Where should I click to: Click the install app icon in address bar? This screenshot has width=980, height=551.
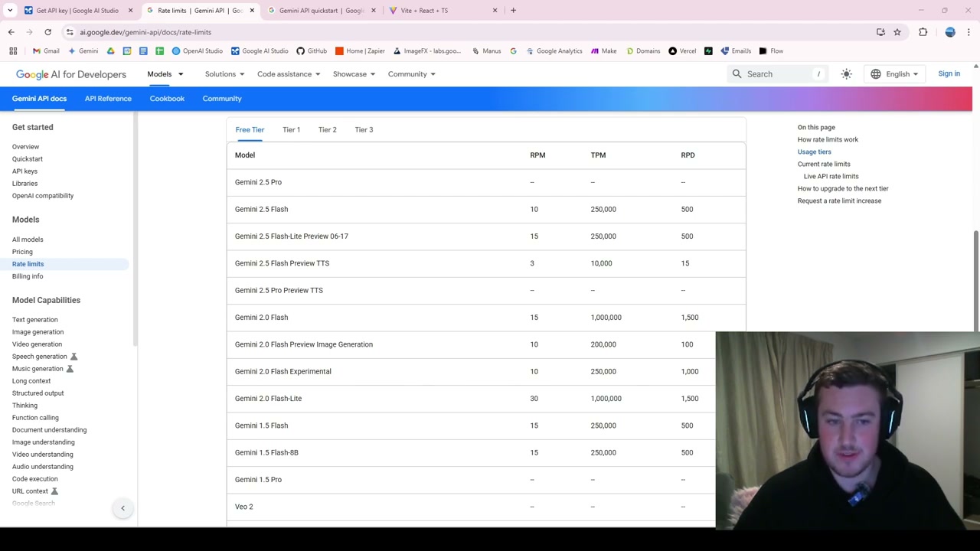pyautogui.click(x=880, y=32)
